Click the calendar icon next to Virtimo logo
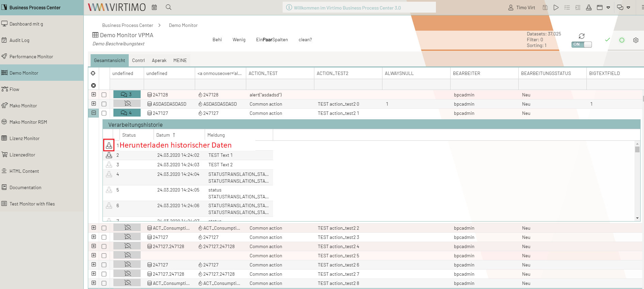The height and width of the screenshot is (289, 644). click(154, 7)
